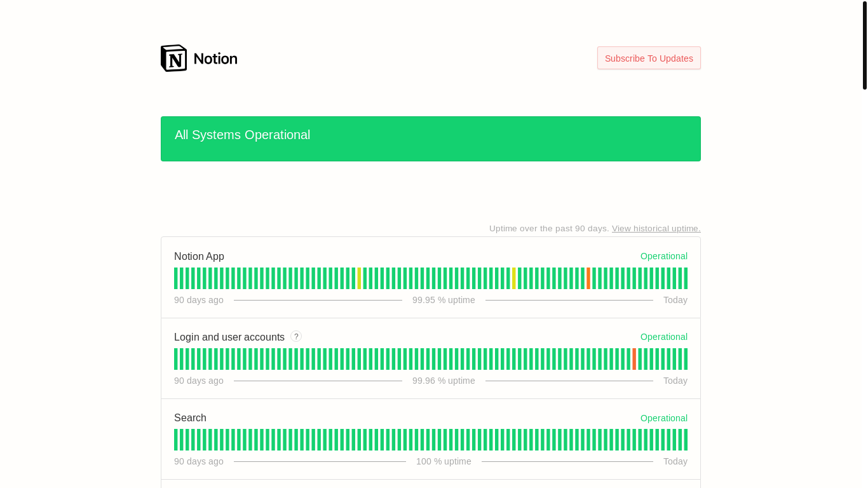Click Operational status for Notion App
868x488 pixels.
tap(664, 256)
